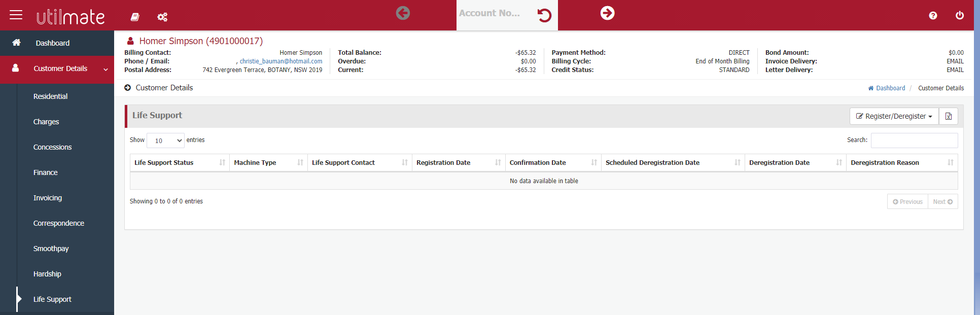Open the help question mark icon
Screen dimensions: 980x315
pyautogui.click(x=933, y=16)
